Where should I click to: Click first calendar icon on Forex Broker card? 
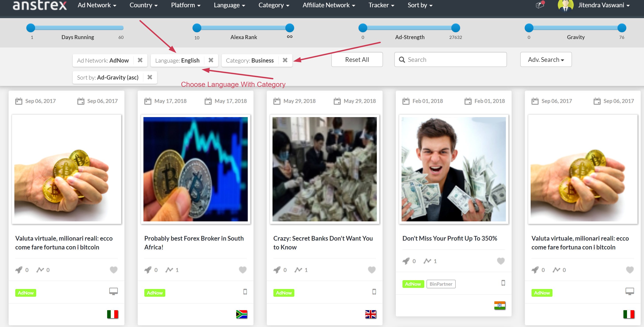148,101
